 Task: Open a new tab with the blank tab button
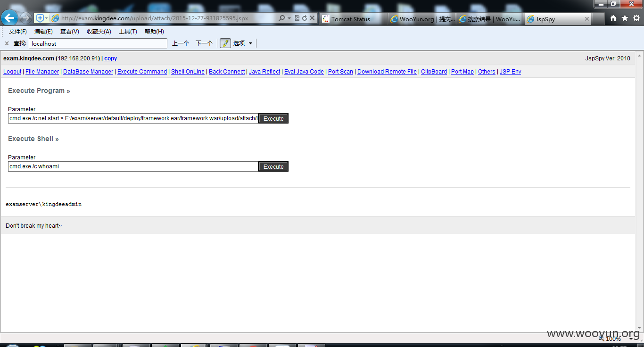tap(598, 19)
